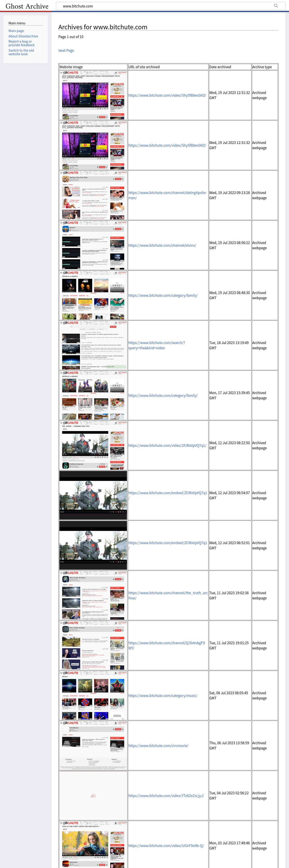This screenshot has height=868, width=289.
Task: Open Report a bug or provide feedback
Action: 22,43
